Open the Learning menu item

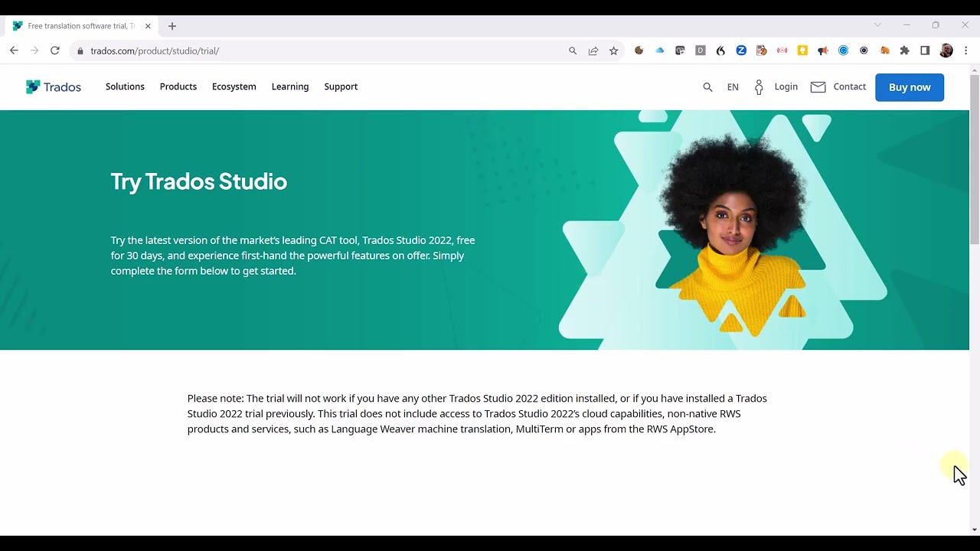coord(290,86)
